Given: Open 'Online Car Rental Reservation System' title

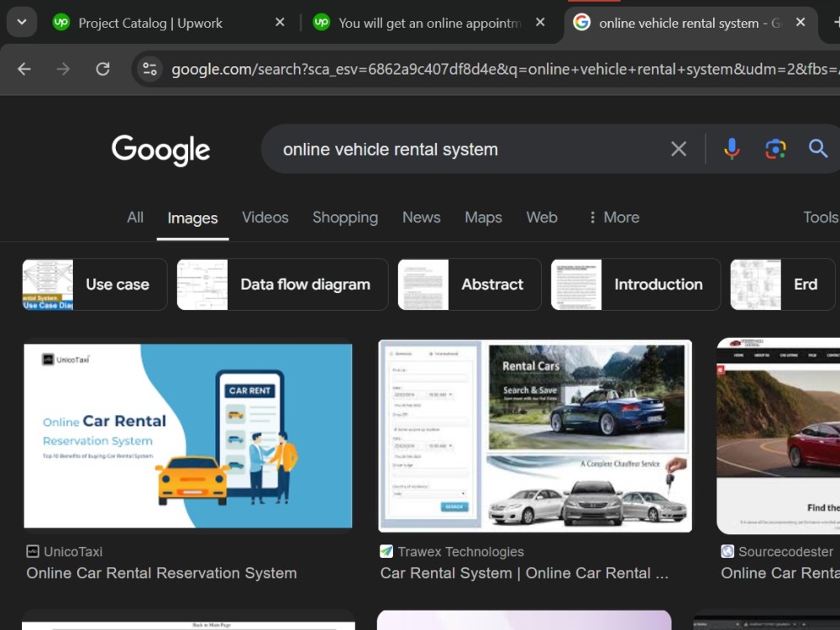Looking at the screenshot, I should [x=161, y=573].
